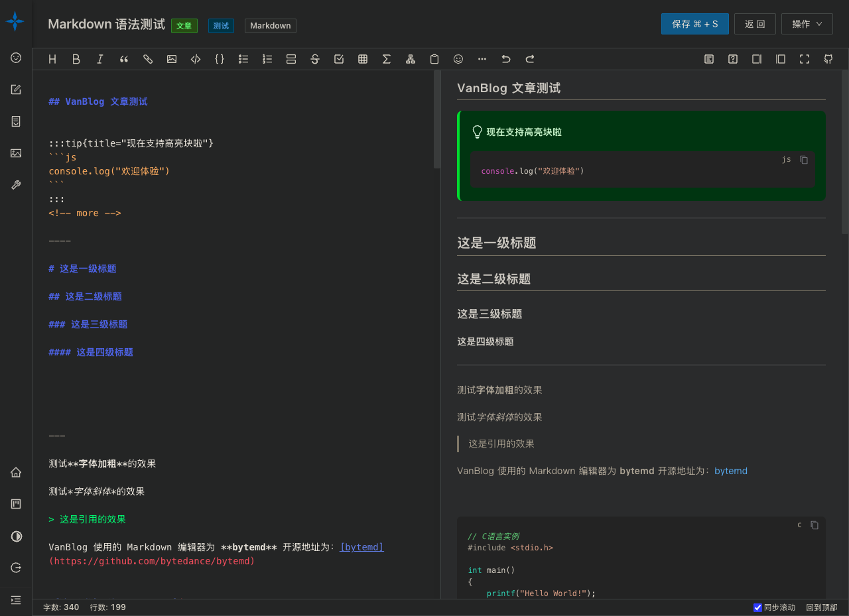This screenshot has height=616, width=849.
Task: Show more toolbar options via the ellipsis
Action: (482, 59)
